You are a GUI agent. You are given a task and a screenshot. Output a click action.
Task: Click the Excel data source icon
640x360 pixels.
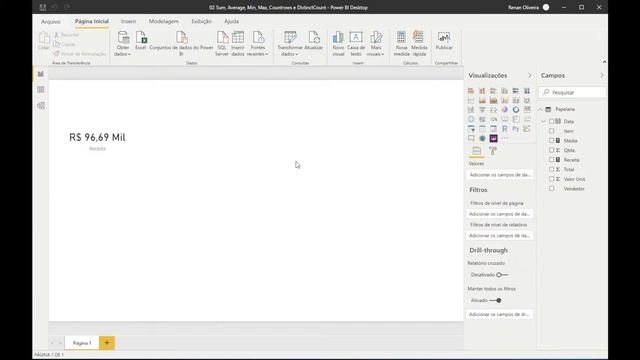(x=141, y=41)
